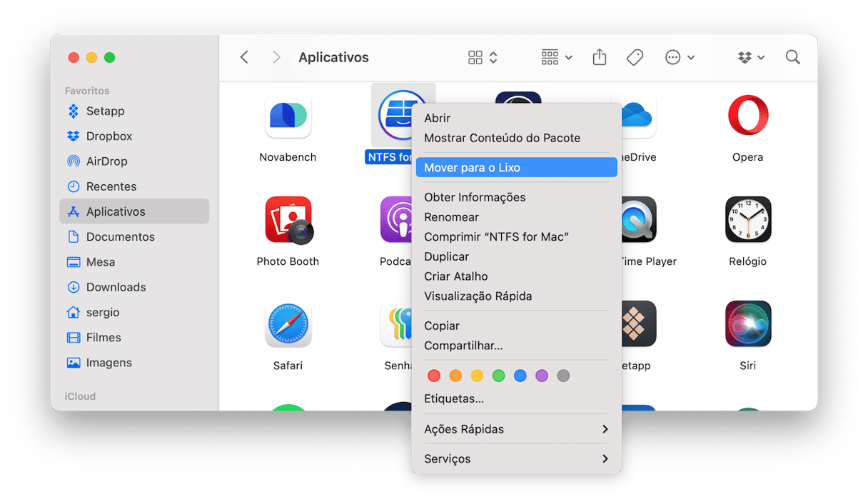The width and height of the screenshot is (868, 497).
Task: Click the Safari label text
Action: (288, 366)
